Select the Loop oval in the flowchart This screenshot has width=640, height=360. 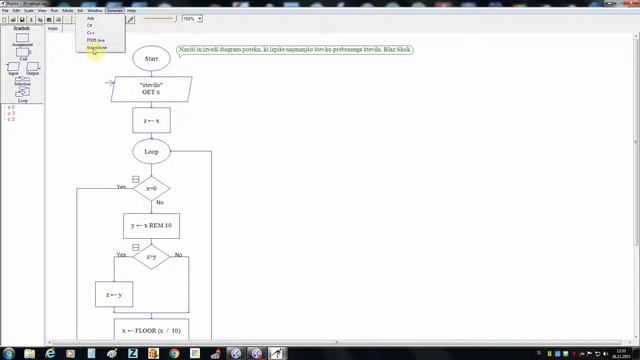click(151, 151)
